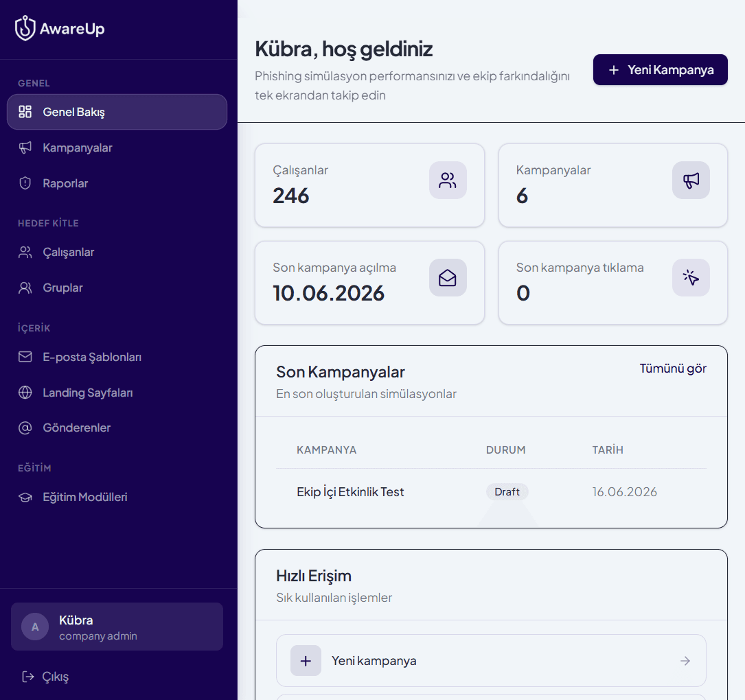Click the KAMPANYA column header
The height and width of the screenshot is (700, 745).
(326, 450)
